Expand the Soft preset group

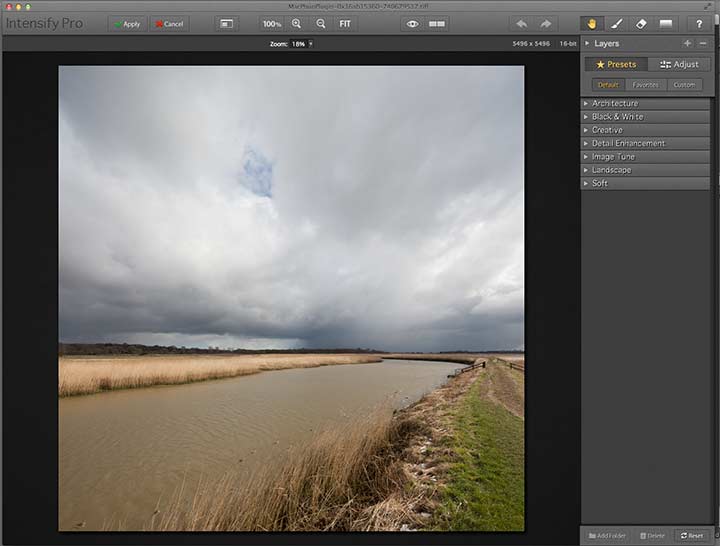pos(645,183)
